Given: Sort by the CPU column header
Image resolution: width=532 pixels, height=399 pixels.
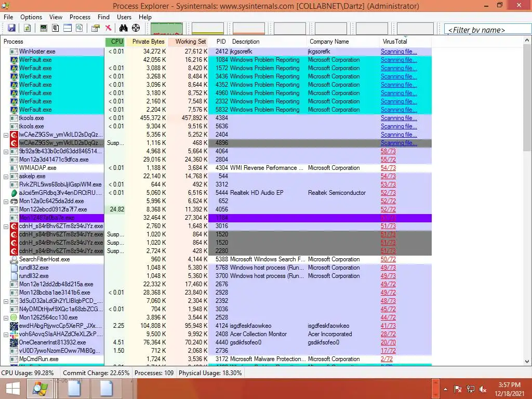Looking at the screenshot, I should [x=115, y=42].
